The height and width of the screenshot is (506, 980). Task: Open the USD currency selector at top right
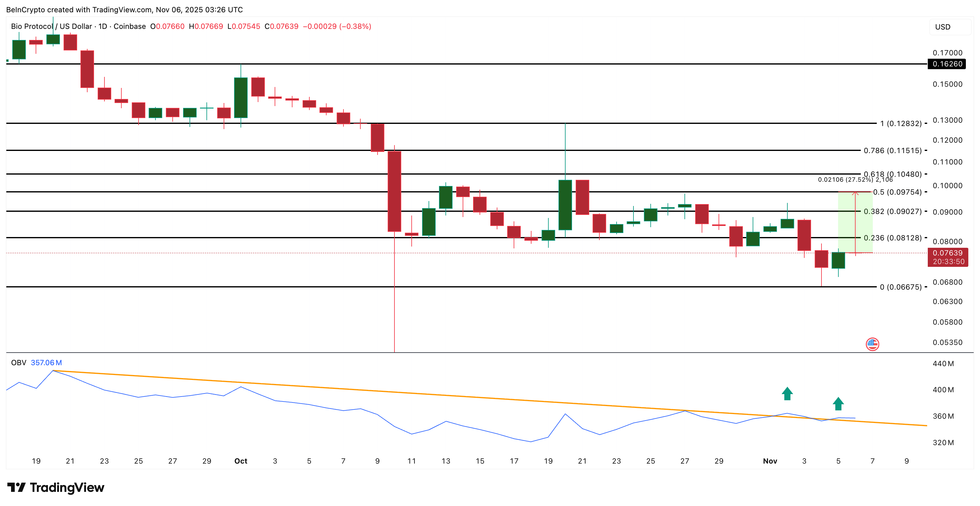947,27
